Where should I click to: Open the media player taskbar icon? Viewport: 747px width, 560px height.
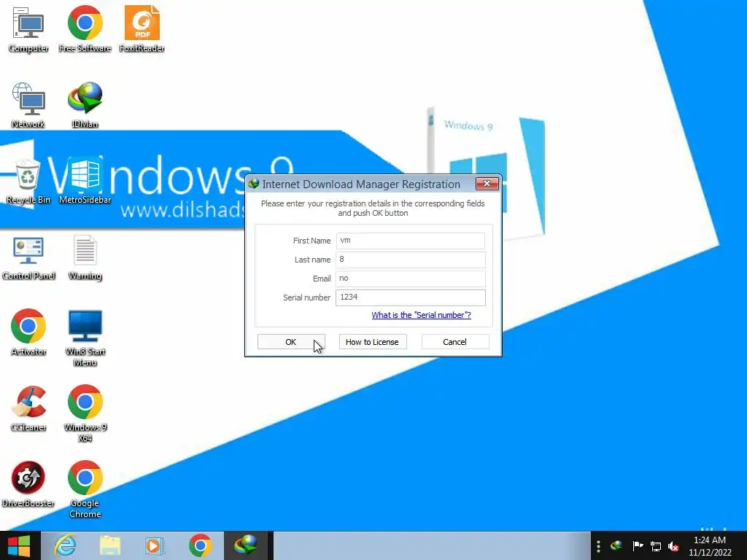click(x=155, y=545)
